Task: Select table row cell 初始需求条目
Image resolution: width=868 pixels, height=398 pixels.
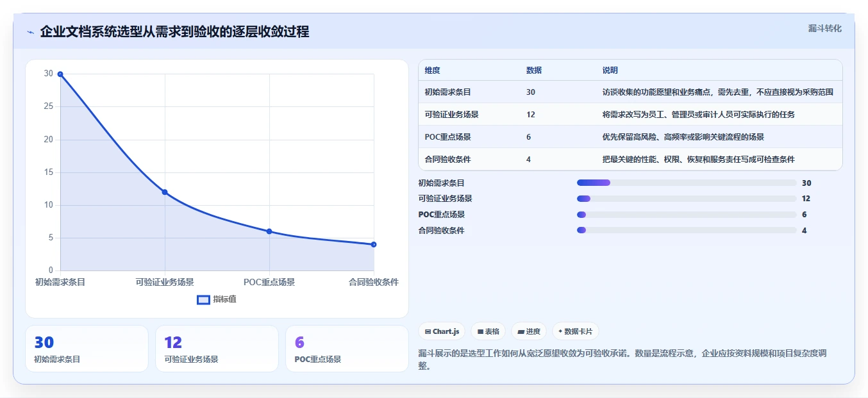Action: (x=447, y=92)
